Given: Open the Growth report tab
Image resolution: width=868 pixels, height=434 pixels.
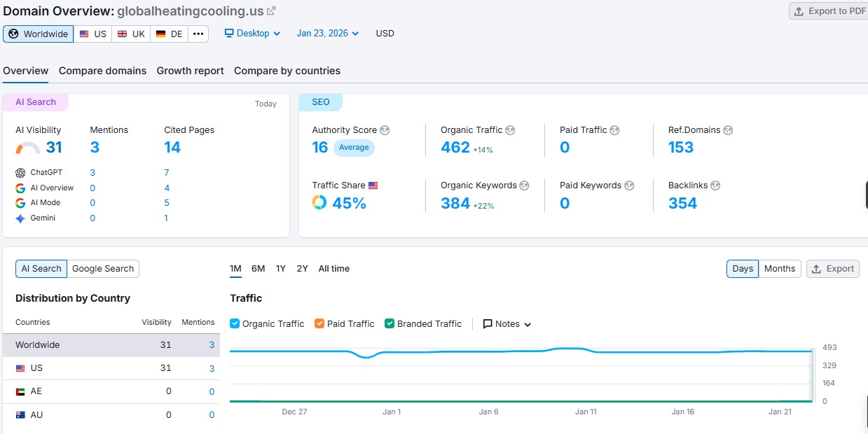Looking at the screenshot, I should 190,71.
